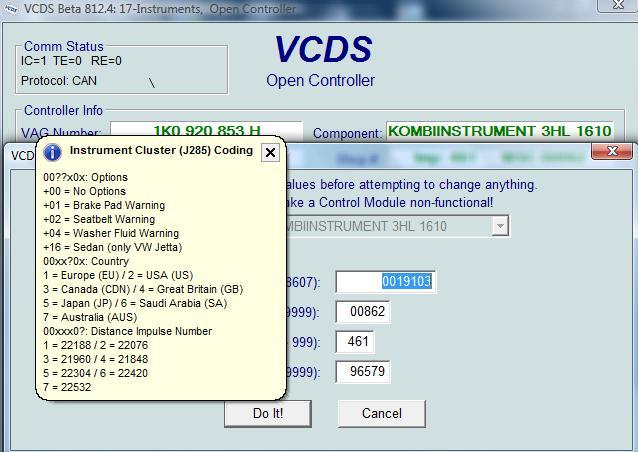Open the KOMBIINSTRUMENT 3HL 1610 dropdown

tap(500, 226)
